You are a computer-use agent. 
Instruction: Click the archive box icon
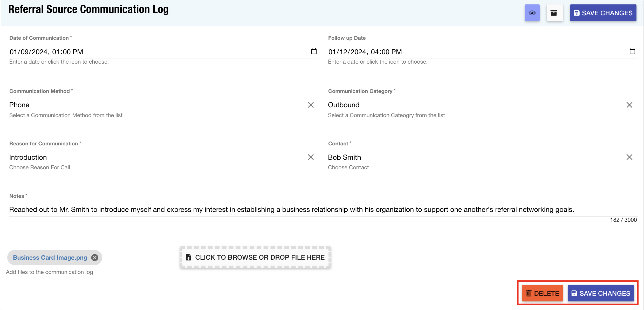(554, 13)
